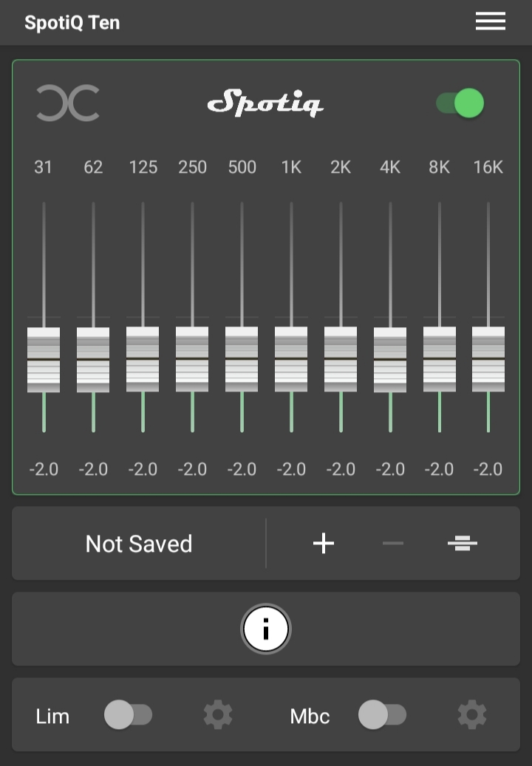Open the hamburger menu

(x=491, y=22)
